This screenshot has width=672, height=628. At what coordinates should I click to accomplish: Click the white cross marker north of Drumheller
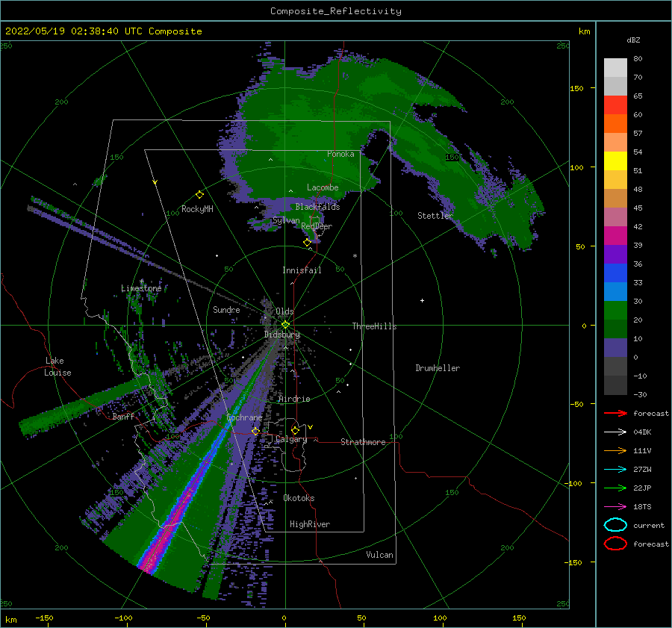[x=422, y=300]
